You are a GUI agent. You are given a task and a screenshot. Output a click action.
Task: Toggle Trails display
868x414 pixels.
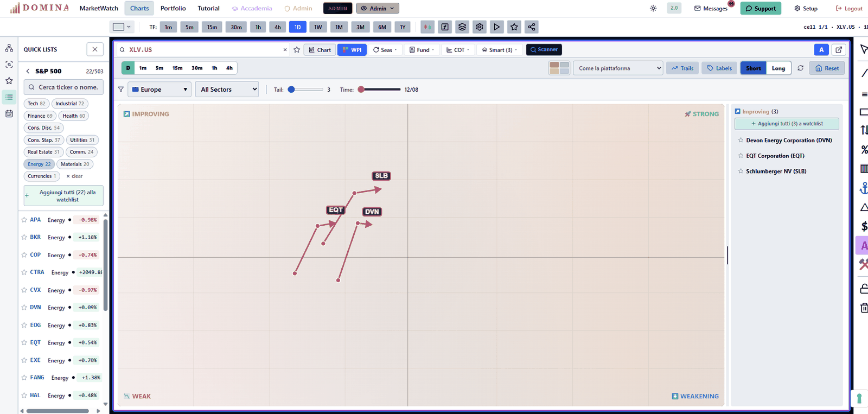tap(682, 68)
